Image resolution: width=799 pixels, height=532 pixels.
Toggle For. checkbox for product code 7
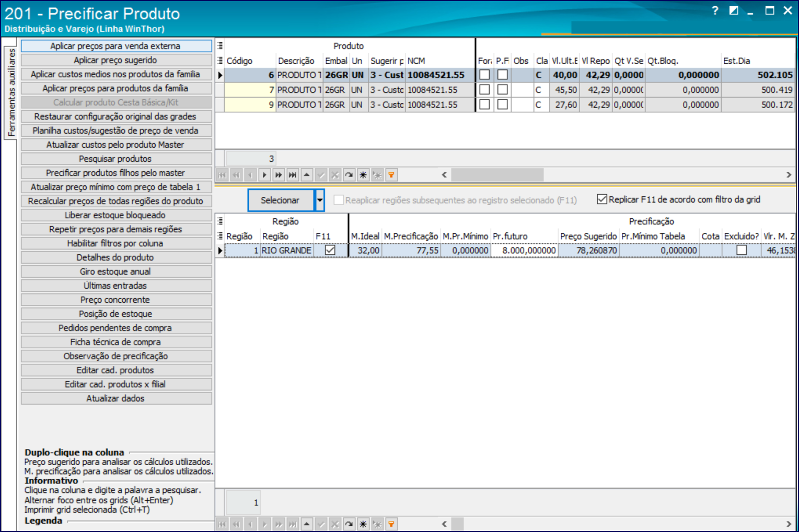[485, 90]
